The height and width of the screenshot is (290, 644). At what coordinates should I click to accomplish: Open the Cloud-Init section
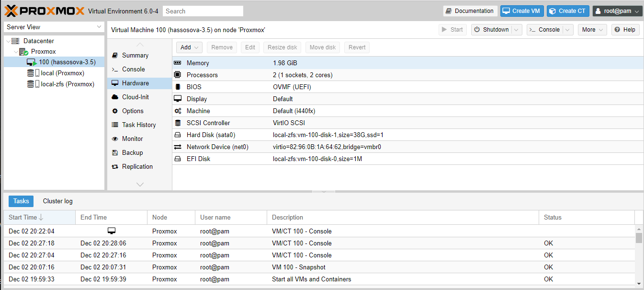tap(135, 97)
